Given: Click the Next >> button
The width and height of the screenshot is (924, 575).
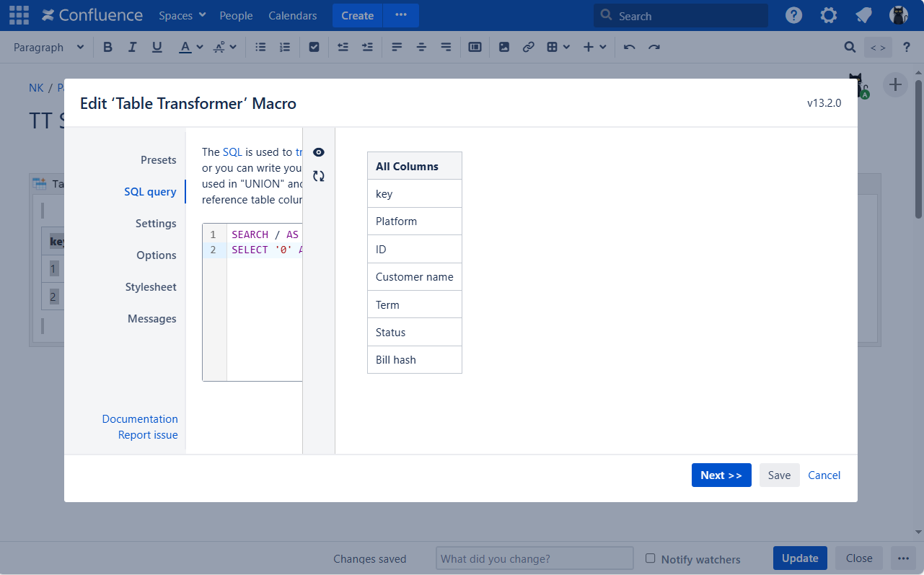Looking at the screenshot, I should (721, 475).
